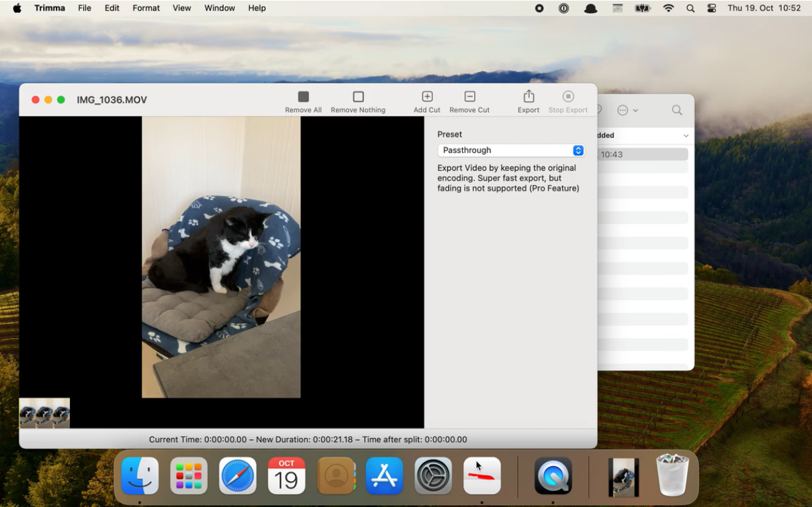Click the cat video preview area
812x507 pixels.
(x=221, y=257)
